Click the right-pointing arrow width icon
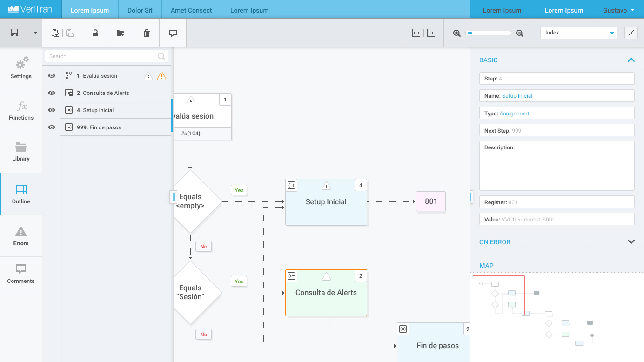Image resolution: width=644 pixels, height=362 pixels. coord(431,33)
